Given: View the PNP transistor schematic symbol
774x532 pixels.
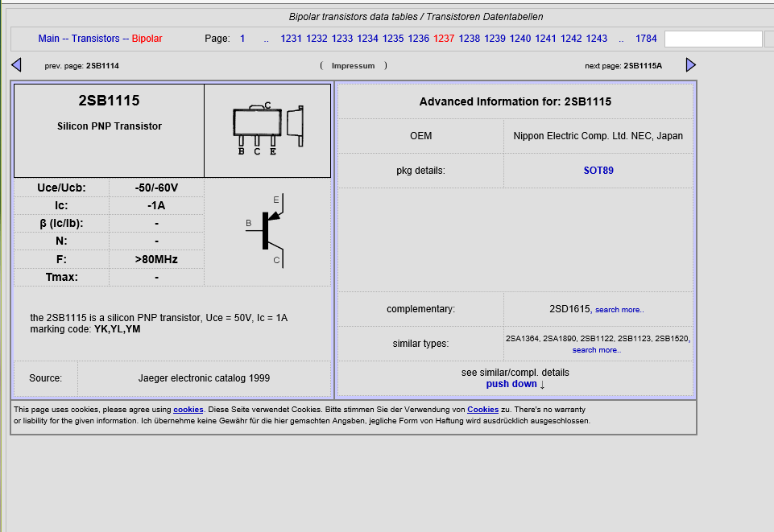Looking at the screenshot, I should (x=266, y=231).
